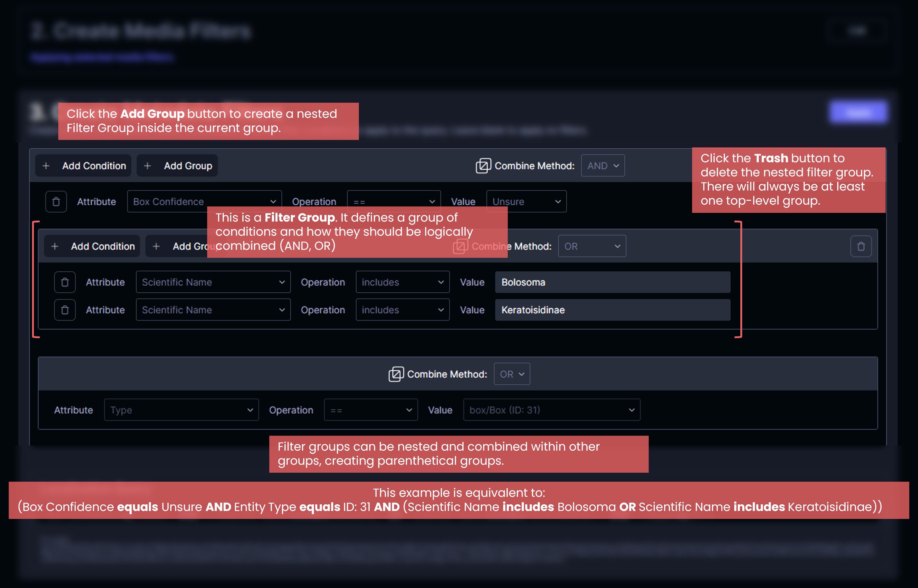
Task: Click top-level Add Group button
Action: point(177,166)
